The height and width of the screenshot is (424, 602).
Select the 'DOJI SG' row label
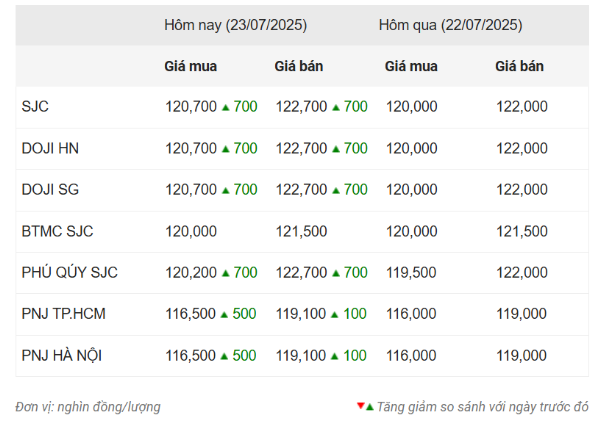click(50, 190)
